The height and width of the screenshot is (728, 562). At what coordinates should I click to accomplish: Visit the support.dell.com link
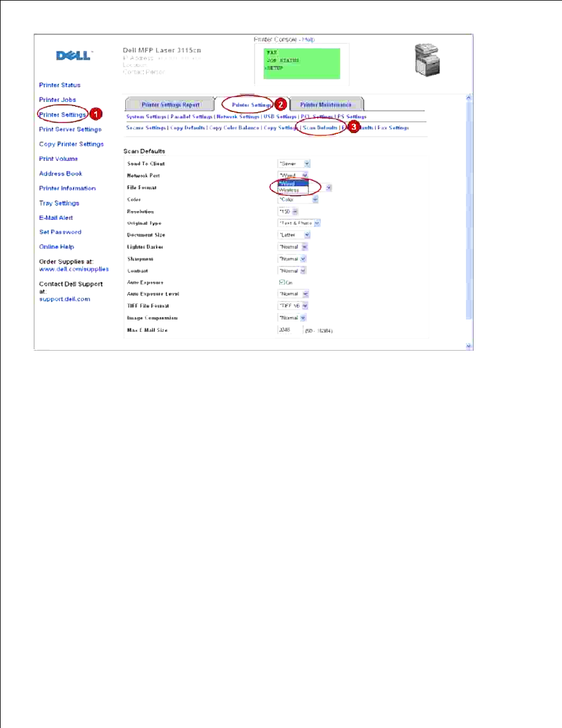[x=65, y=299]
